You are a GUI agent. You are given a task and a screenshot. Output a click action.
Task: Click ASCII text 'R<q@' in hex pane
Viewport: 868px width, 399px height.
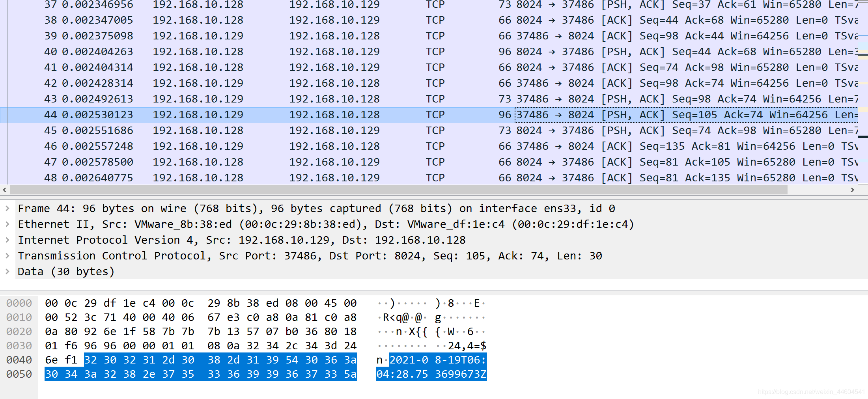[396, 317]
